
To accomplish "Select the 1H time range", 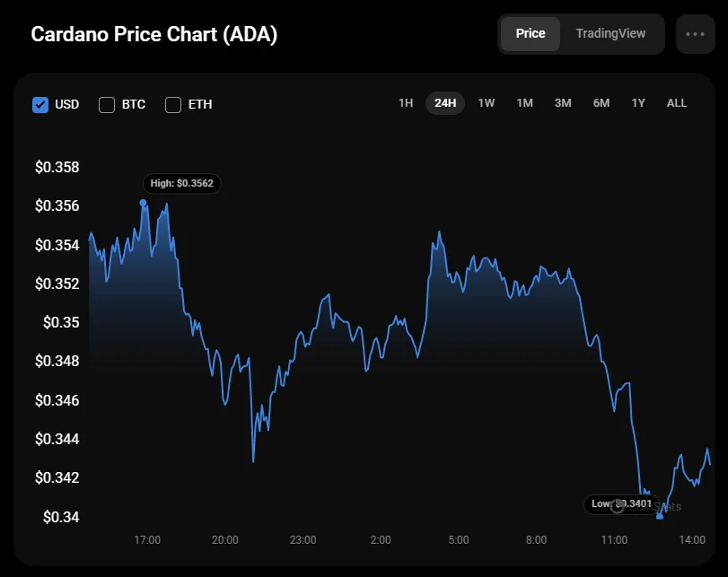I will tap(406, 103).
